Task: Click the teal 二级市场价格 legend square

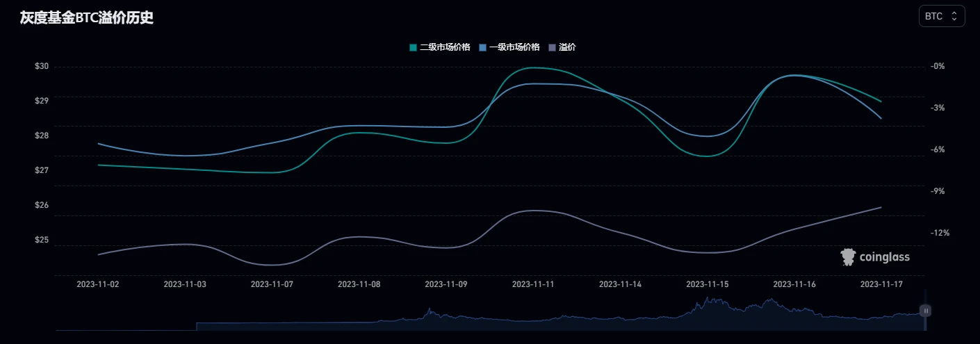Action: click(413, 47)
